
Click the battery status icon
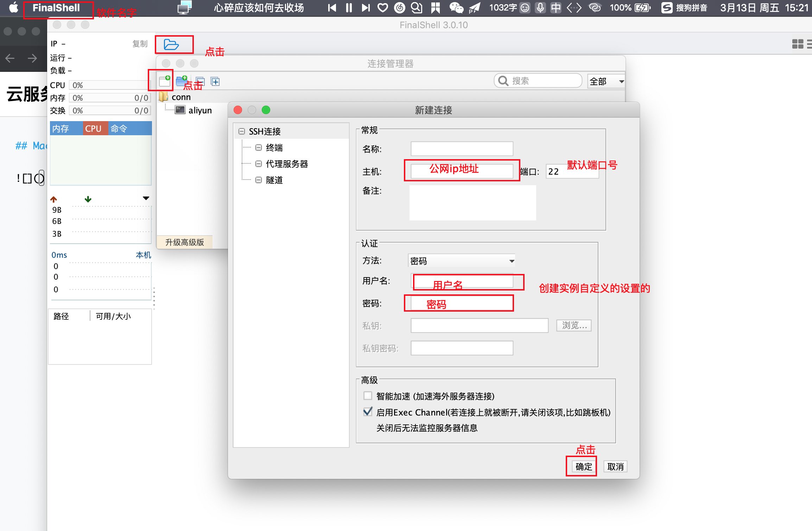tap(642, 8)
